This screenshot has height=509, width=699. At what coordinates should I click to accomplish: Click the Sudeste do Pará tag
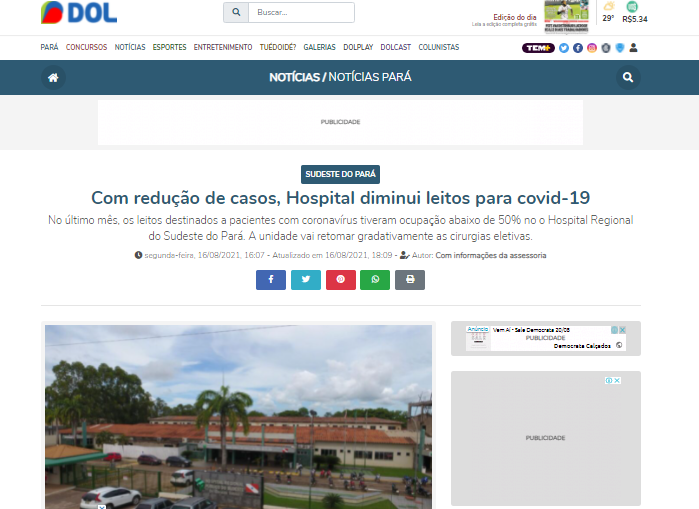point(340,174)
